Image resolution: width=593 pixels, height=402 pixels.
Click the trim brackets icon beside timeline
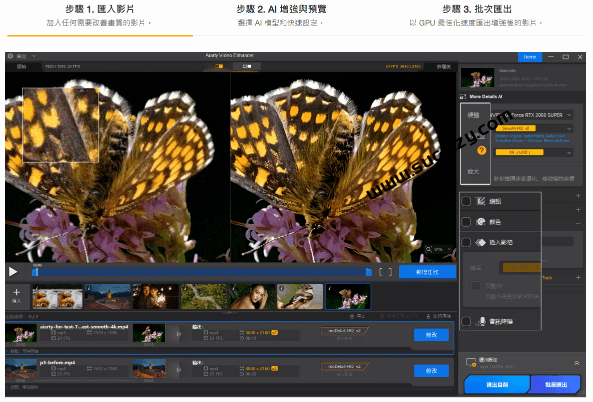click(x=385, y=272)
